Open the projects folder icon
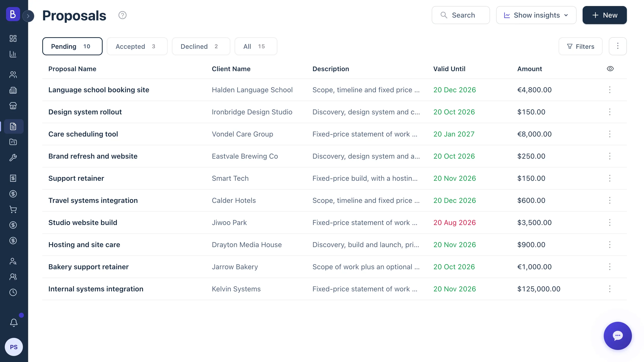Image resolution: width=644 pixels, height=362 pixels. click(x=13, y=142)
